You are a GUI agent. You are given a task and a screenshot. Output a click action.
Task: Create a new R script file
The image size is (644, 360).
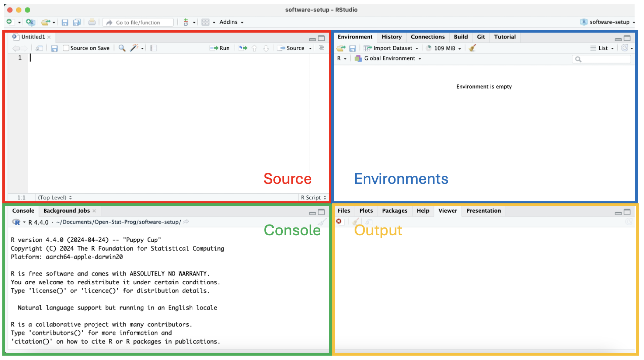9,22
